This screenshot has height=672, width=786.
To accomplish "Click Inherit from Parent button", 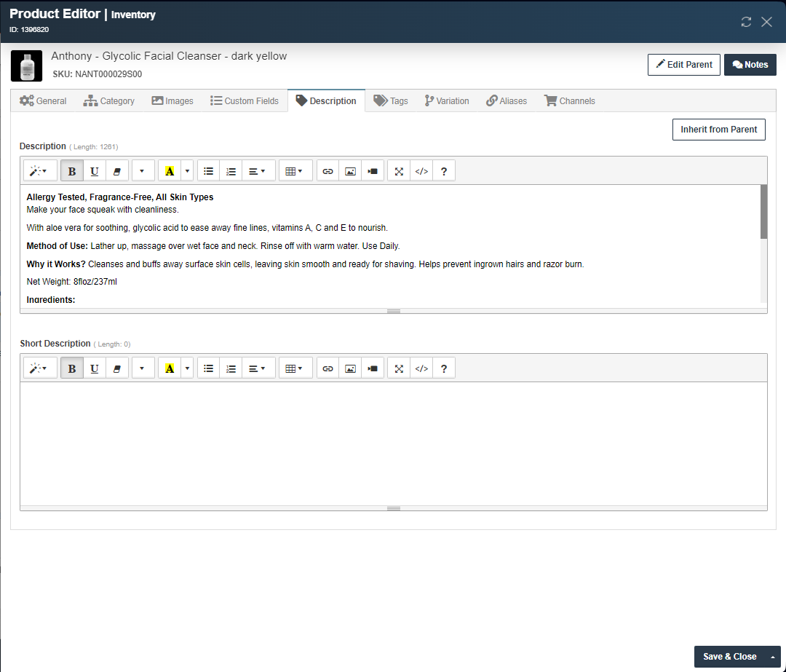I will pyautogui.click(x=719, y=130).
